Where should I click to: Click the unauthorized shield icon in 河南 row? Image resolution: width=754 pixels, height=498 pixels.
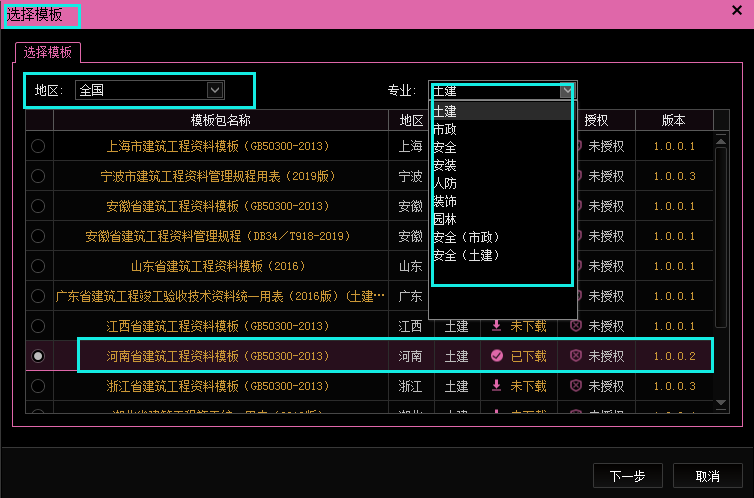(x=576, y=356)
